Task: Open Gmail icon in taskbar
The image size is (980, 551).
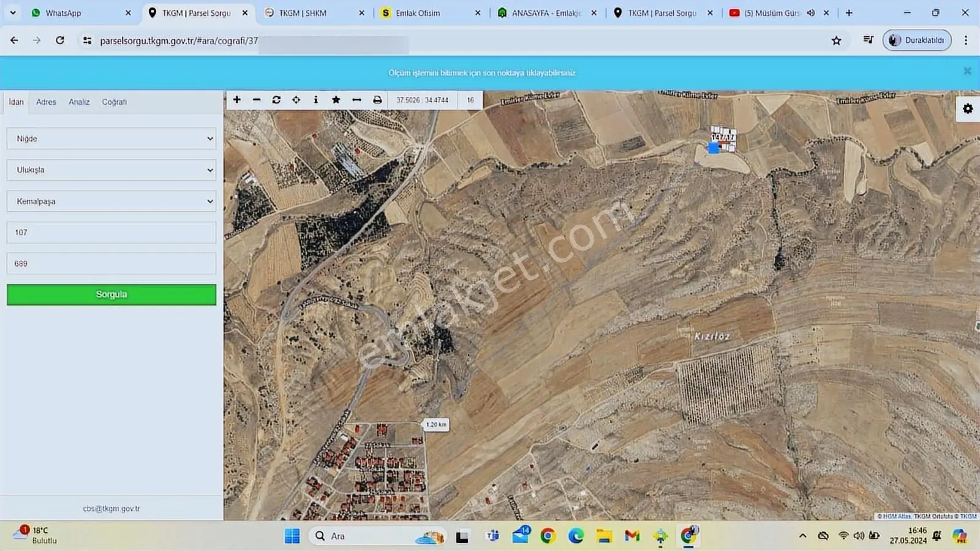Action: (632, 536)
